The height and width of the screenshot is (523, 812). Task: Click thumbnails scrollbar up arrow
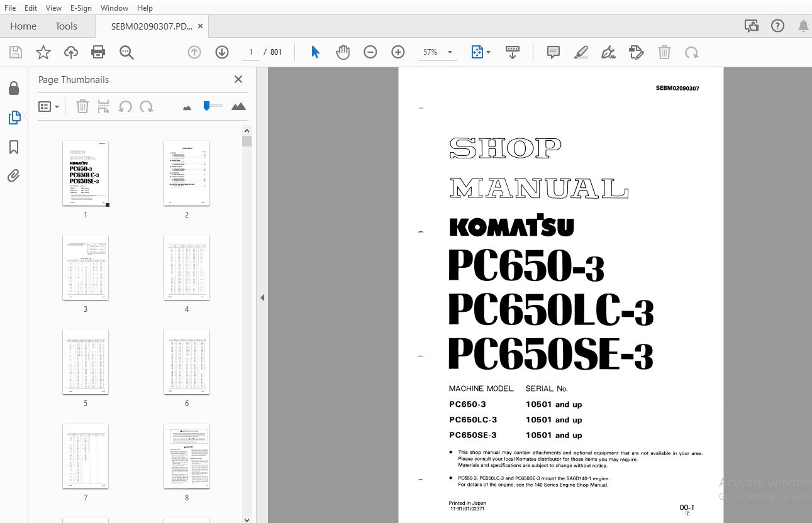click(247, 130)
